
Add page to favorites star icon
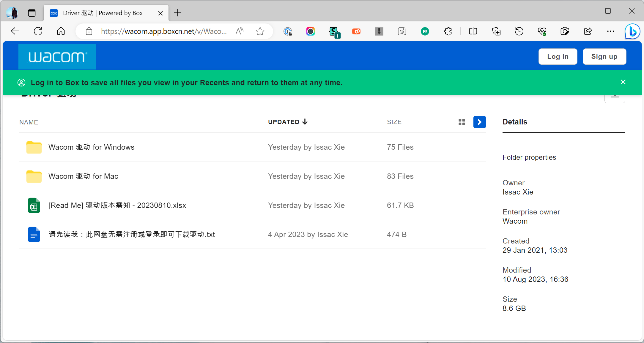coord(260,31)
